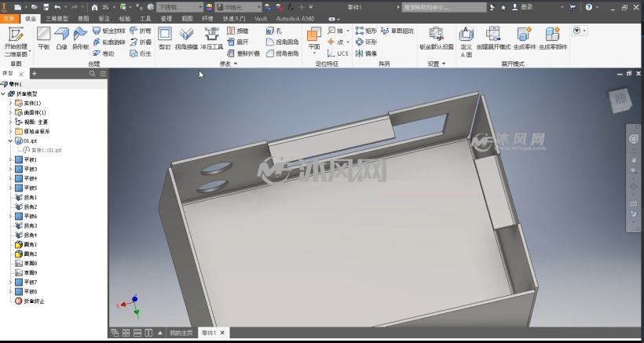The height and width of the screenshot is (343, 644).
Task: Select the Mirror tool (镜像)
Action: pos(366,53)
